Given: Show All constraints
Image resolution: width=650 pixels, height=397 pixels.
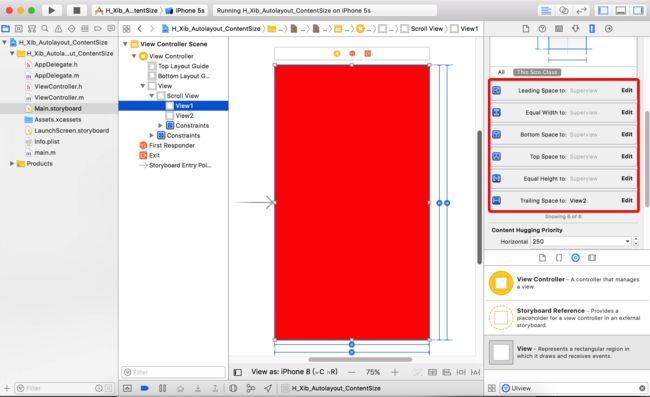Looking at the screenshot, I should (501, 72).
